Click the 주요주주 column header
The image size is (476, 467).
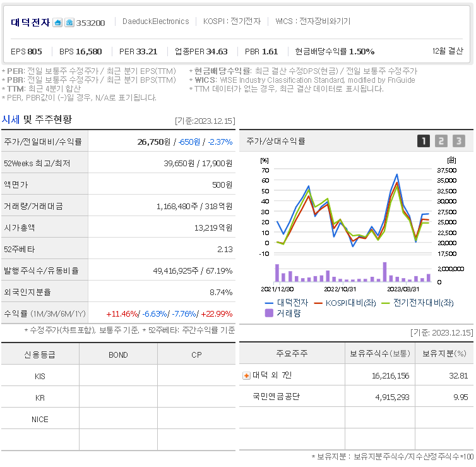tap(292, 353)
